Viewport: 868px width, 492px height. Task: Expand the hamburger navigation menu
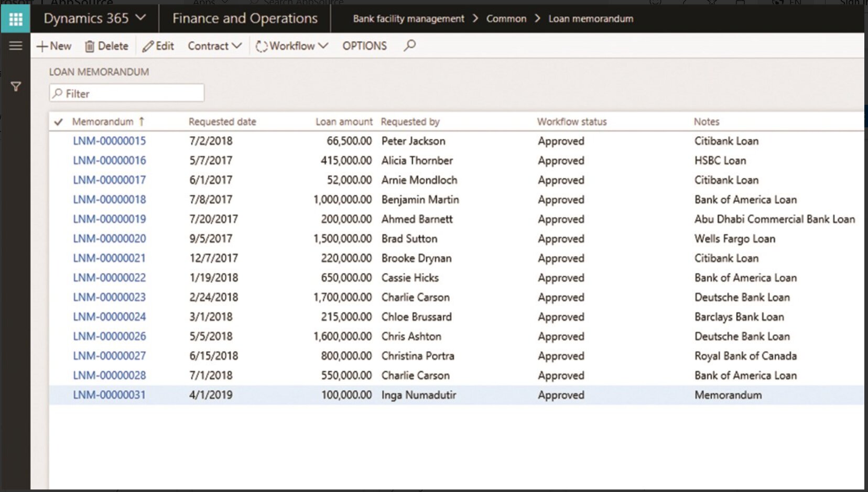tap(16, 46)
